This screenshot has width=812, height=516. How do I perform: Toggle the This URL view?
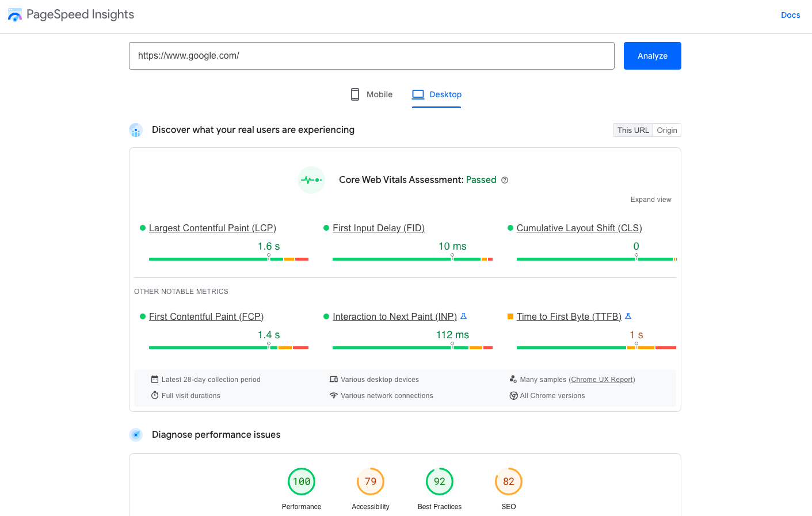tap(633, 130)
